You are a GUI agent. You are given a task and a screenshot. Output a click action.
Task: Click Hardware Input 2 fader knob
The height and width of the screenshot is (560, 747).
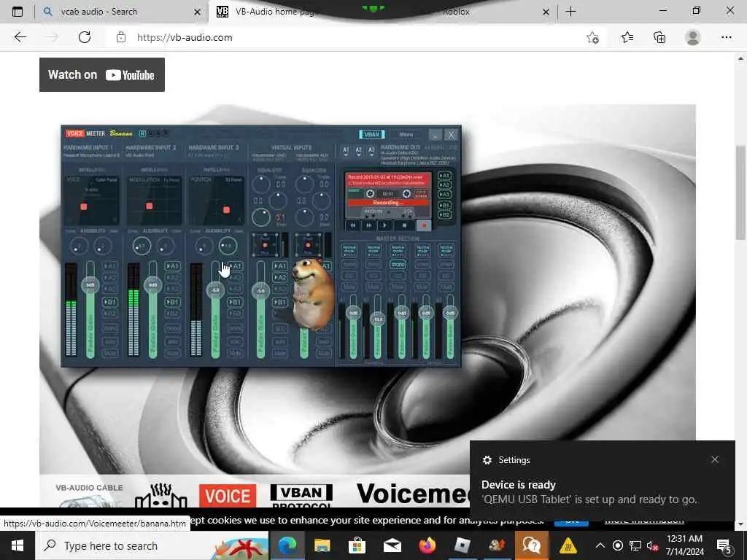(x=152, y=285)
